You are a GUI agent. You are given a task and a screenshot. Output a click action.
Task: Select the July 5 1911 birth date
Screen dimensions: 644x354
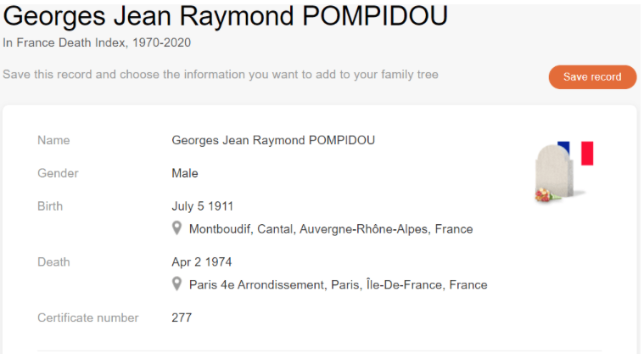click(x=203, y=206)
